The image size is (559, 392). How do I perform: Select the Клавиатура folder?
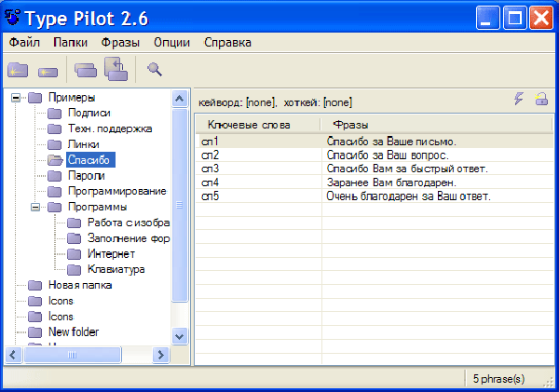coord(116,269)
